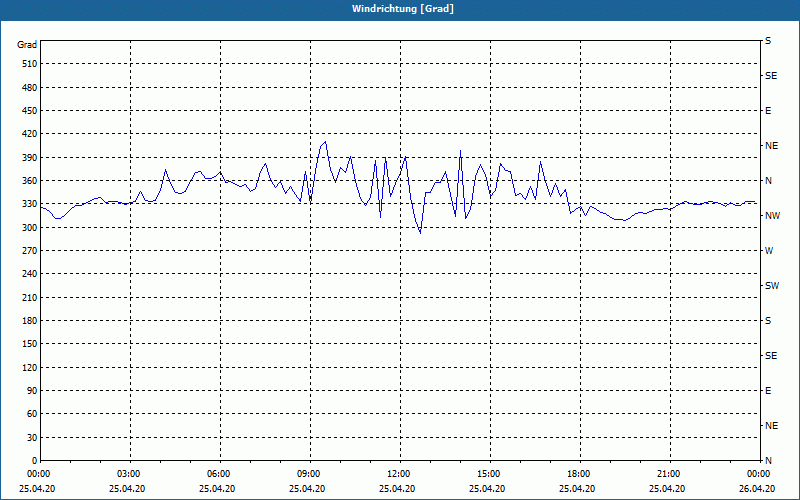800x500 pixels.
Task: Click the NE label between 420 and 390 gridlines
Action: 772,146
